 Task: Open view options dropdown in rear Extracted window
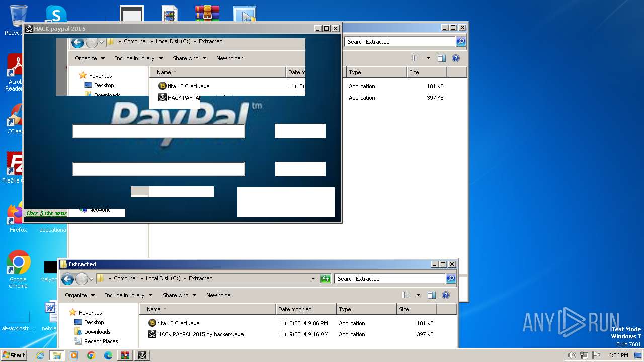pyautogui.click(x=428, y=58)
